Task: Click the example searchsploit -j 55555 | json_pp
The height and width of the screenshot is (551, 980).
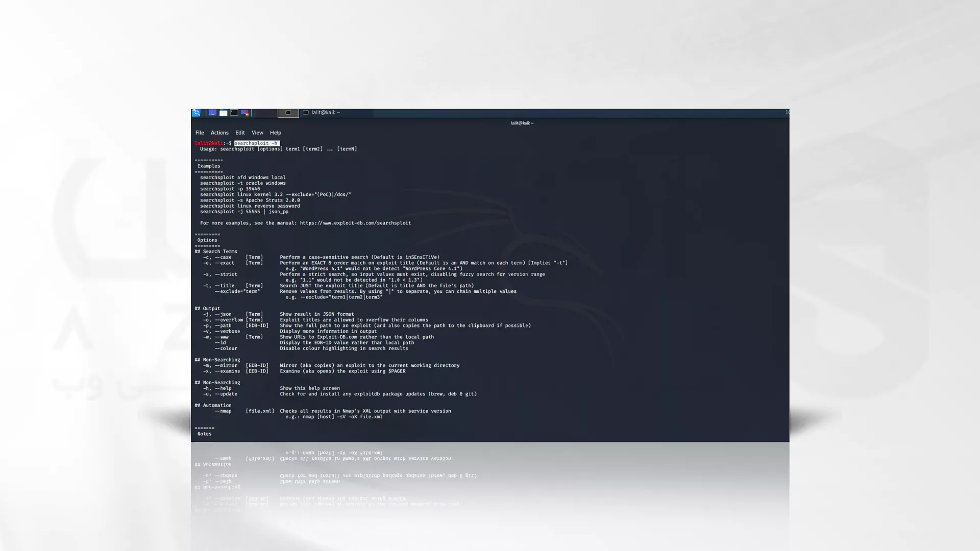Action: pos(244,212)
